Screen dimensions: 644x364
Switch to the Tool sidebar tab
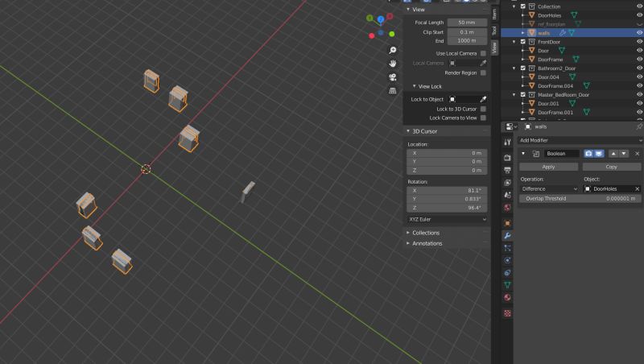click(494, 31)
